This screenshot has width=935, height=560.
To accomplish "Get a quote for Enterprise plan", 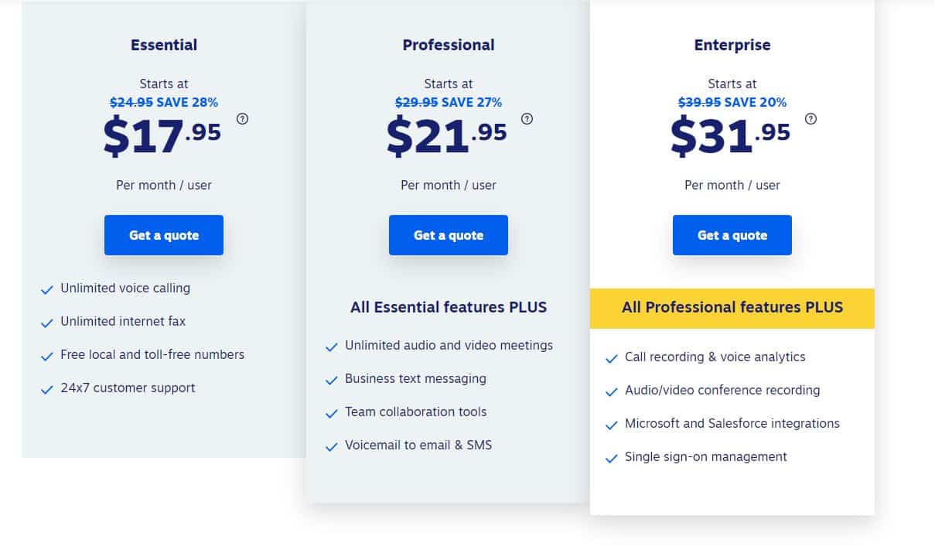I will [732, 235].
